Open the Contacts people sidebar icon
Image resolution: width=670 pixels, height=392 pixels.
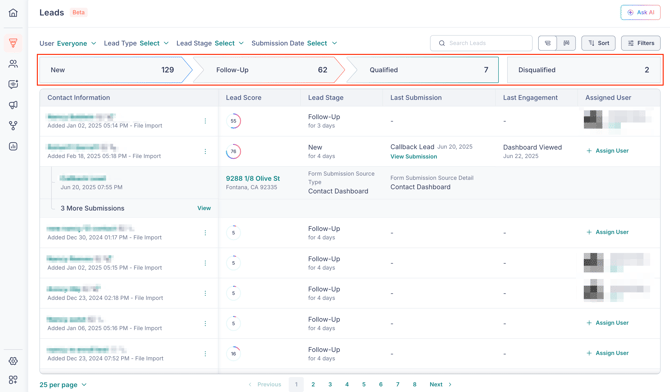(x=13, y=64)
